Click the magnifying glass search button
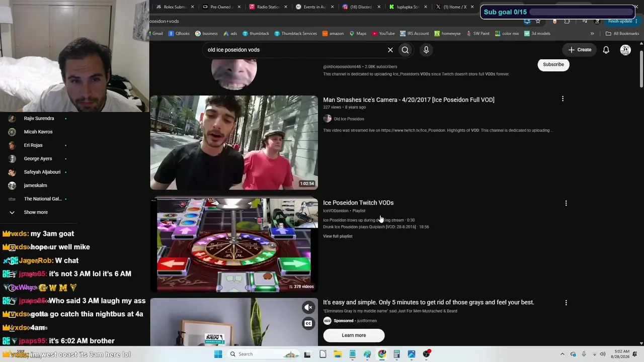The height and width of the screenshot is (362, 644). (x=405, y=50)
